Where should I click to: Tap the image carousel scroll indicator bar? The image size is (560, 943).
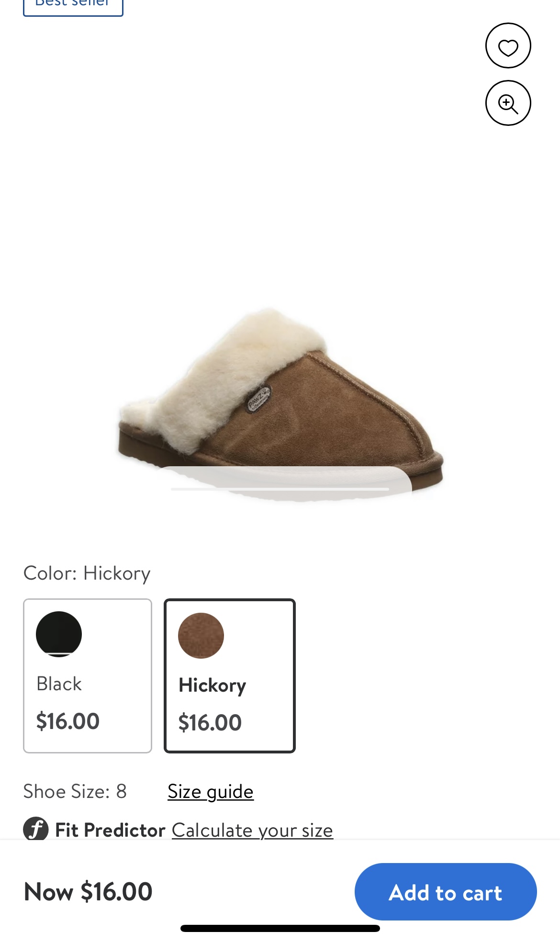[280, 489]
